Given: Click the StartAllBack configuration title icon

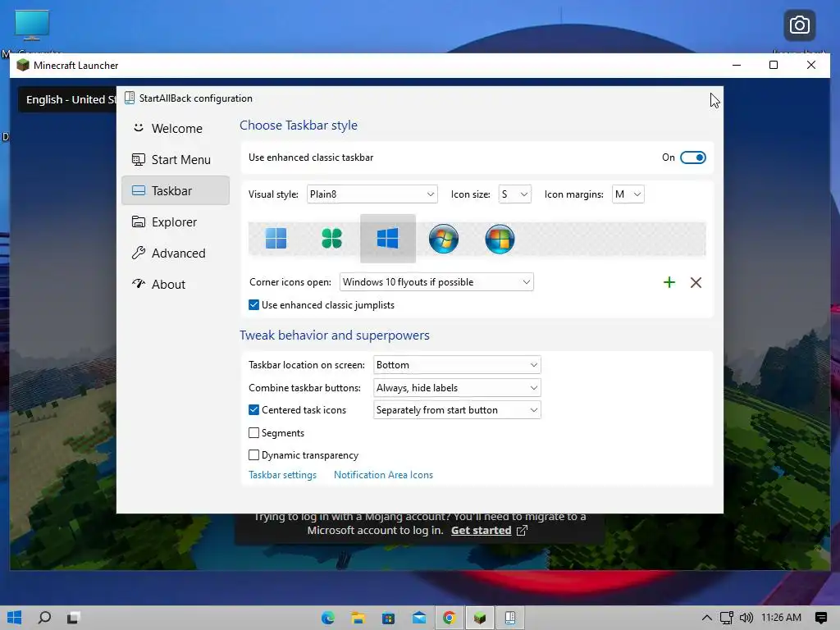Looking at the screenshot, I should tap(129, 98).
